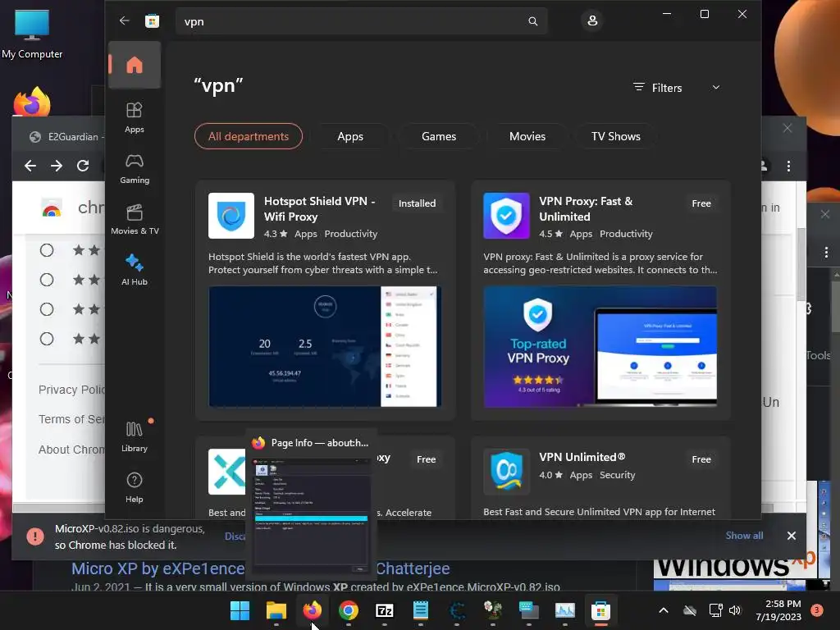The image size is (840, 630).
Task: Click Firefox icon in taskbar
Action: tap(313, 610)
